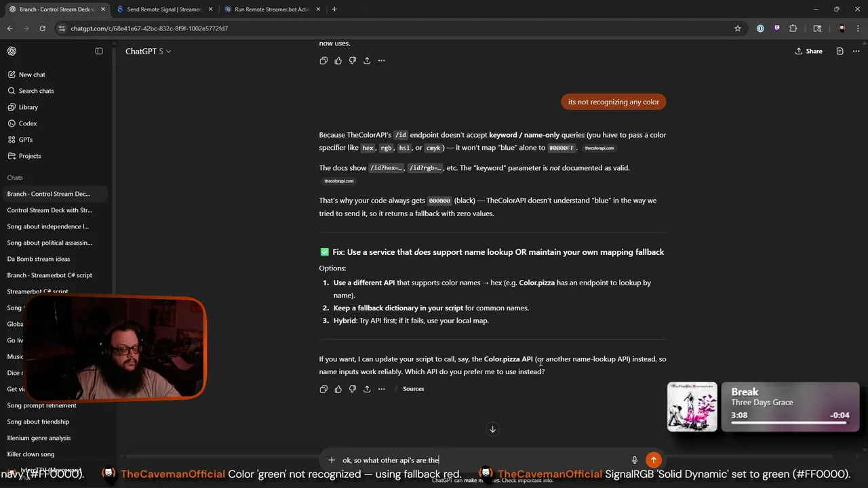Open the Library section
Screen dimensions: 868x488
click(28, 107)
